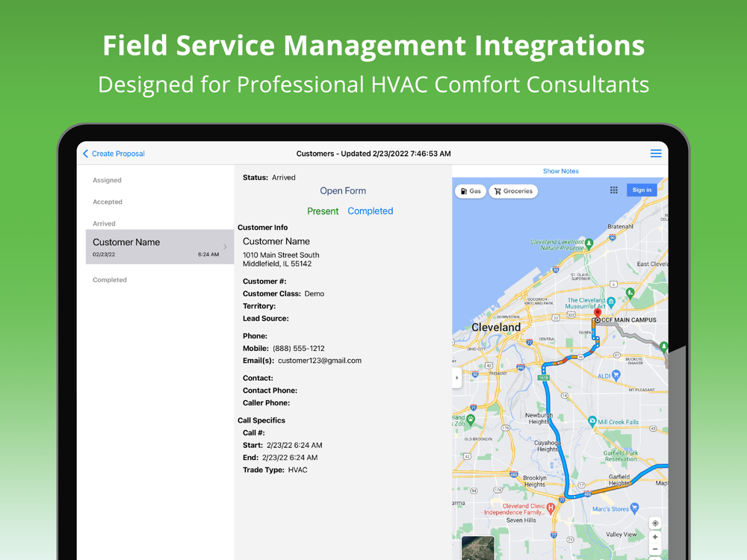Screen dimensions: 747x560
Task: Click the Cleveland Lakefront Nature Preserve marker
Action: pyautogui.click(x=589, y=243)
